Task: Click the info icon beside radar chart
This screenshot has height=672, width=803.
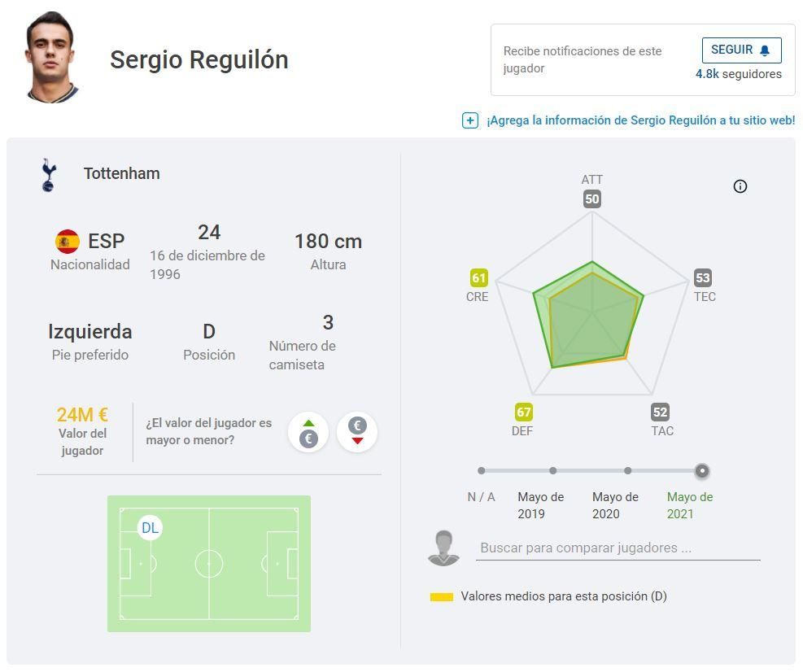Action: 740,186
